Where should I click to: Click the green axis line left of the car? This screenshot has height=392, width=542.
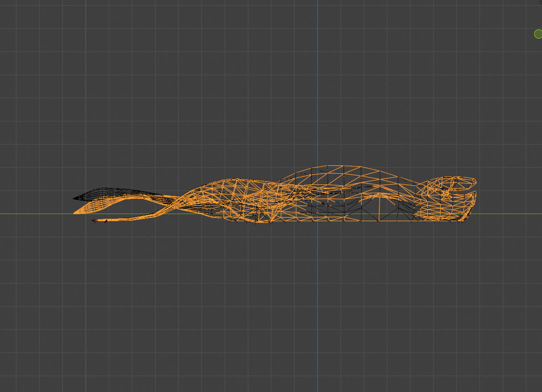[37, 214]
